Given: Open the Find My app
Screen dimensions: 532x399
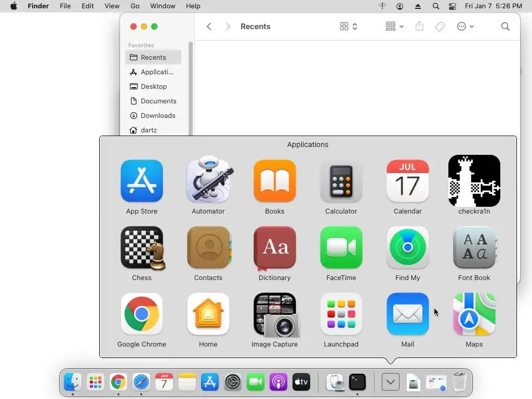Looking at the screenshot, I should coord(407,247).
